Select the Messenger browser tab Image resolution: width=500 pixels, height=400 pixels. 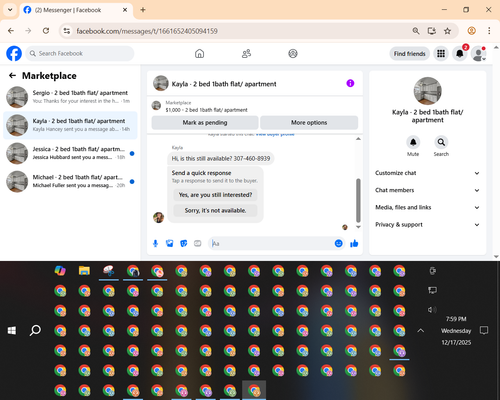tap(76, 10)
